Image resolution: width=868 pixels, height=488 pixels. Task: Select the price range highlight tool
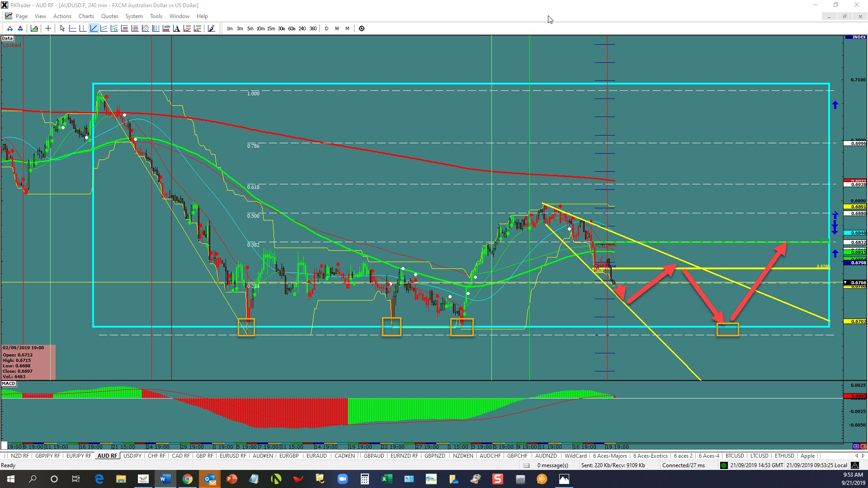click(166, 28)
